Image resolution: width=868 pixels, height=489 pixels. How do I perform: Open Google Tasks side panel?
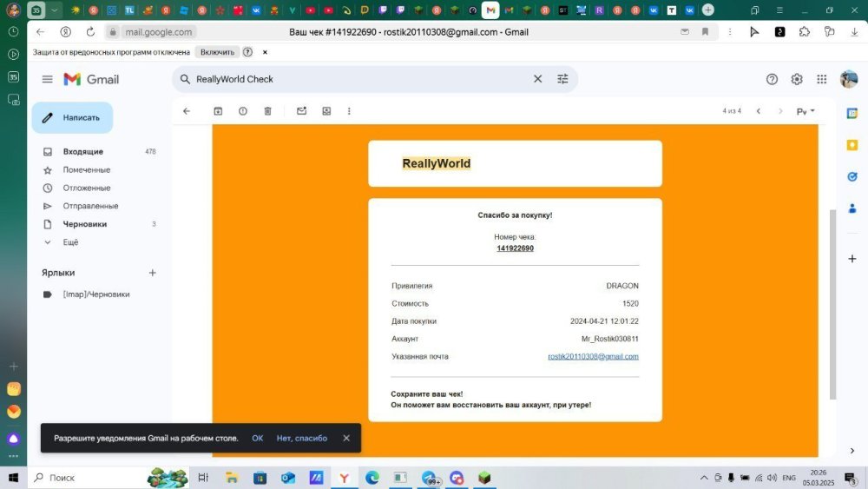pos(852,176)
